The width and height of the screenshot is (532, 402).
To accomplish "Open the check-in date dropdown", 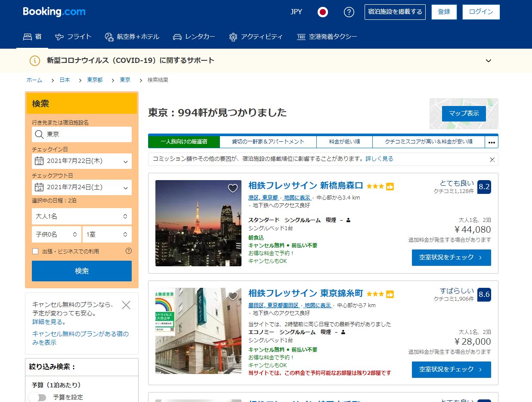I will 82,161.
